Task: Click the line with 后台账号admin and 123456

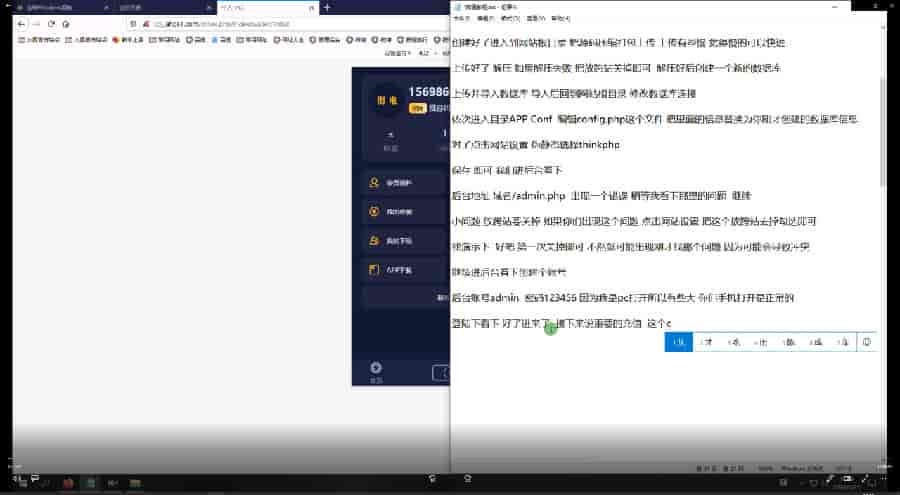Action: [623, 297]
